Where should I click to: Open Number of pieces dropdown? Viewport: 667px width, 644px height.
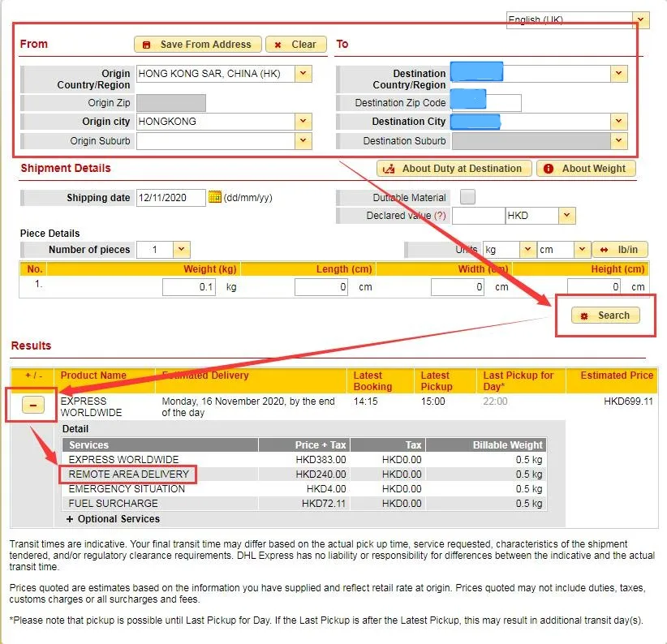pyautogui.click(x=181, y=250)
